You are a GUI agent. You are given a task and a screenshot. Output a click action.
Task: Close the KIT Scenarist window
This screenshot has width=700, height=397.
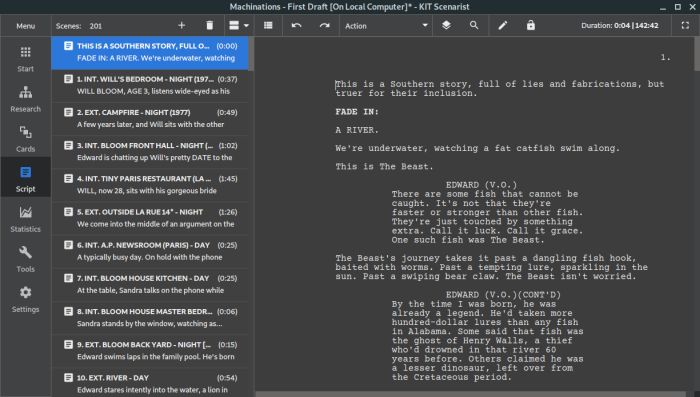692,7
